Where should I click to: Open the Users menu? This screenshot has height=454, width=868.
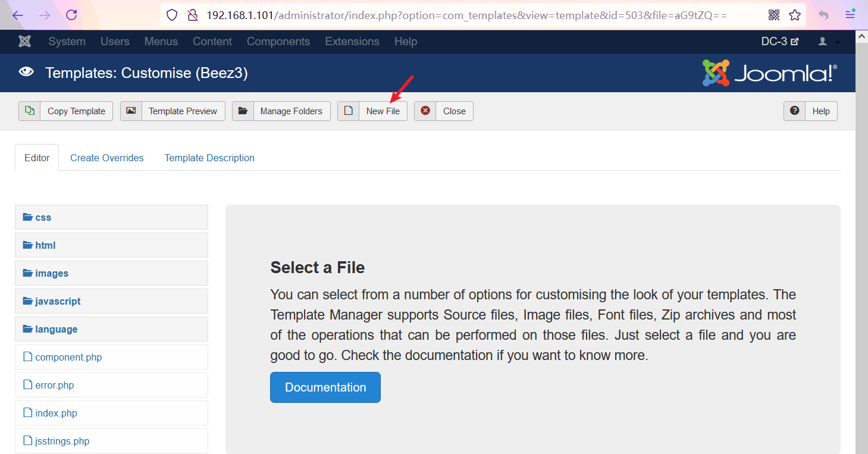pyautogui.click(x=115, y=42)
